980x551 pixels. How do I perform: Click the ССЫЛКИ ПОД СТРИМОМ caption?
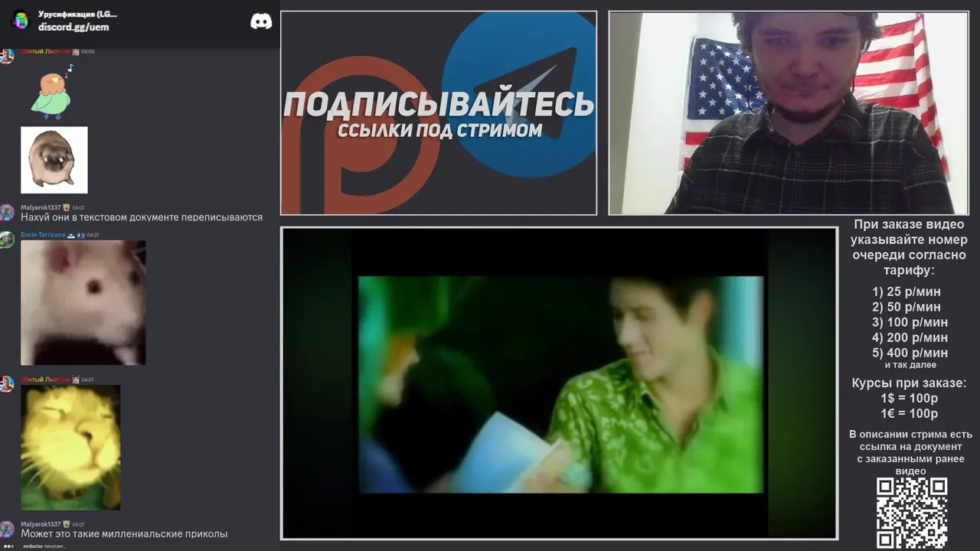click(439, 130)
